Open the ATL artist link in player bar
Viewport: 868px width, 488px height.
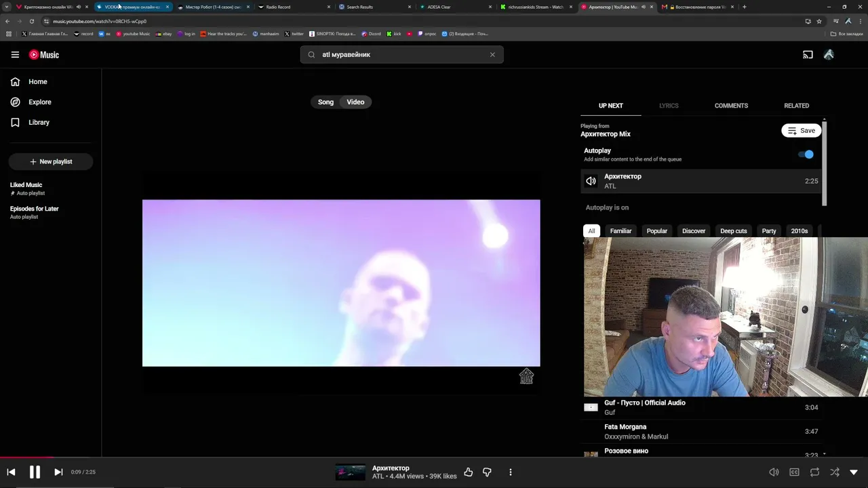(x=378, y=476)
